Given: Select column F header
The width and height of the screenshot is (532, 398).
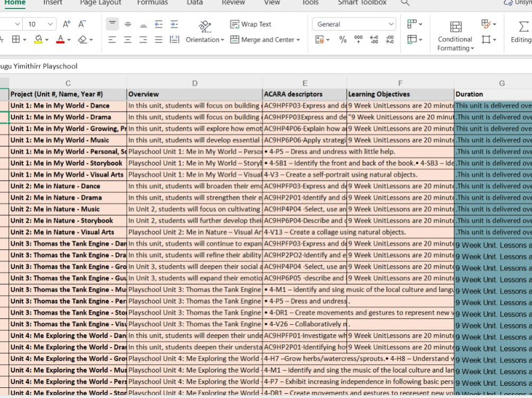Looking at the screenshot, I should pos(401,83).
